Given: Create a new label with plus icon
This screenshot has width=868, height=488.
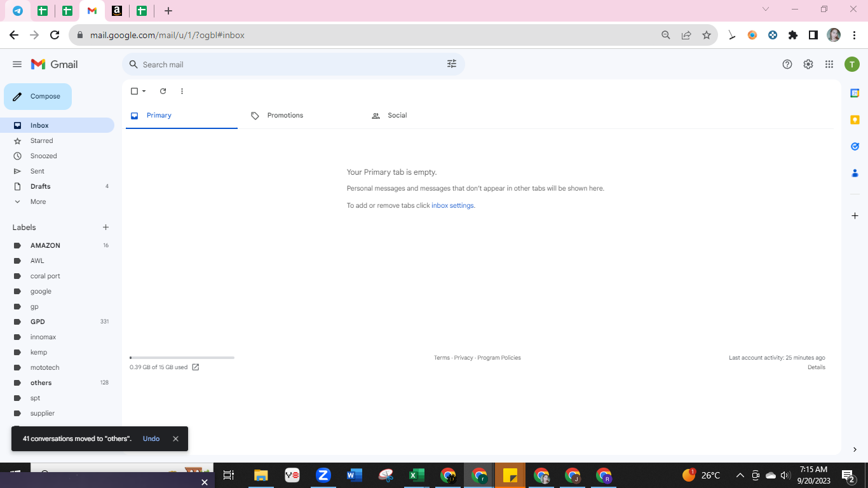Looking at the screenshot, I should click(x=105, y=227).
